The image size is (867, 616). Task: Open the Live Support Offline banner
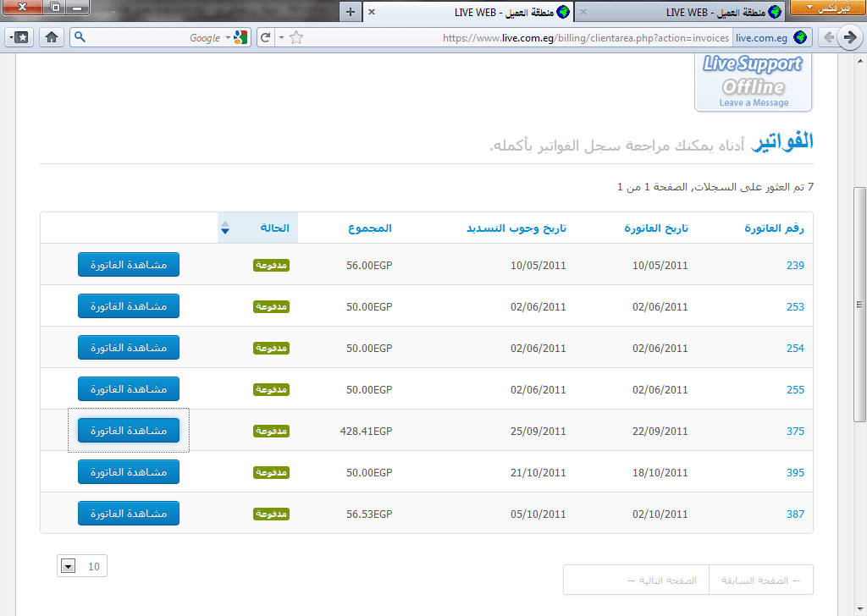pyautogui.click(x=753, y=82)
